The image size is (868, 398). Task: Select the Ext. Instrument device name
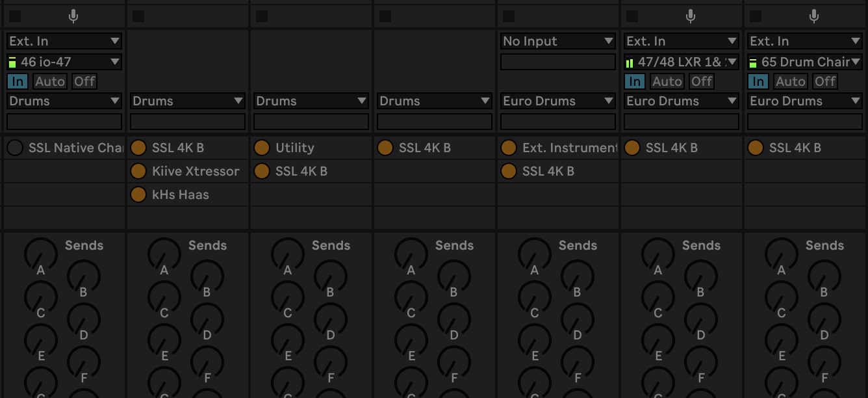coord(570,148)
